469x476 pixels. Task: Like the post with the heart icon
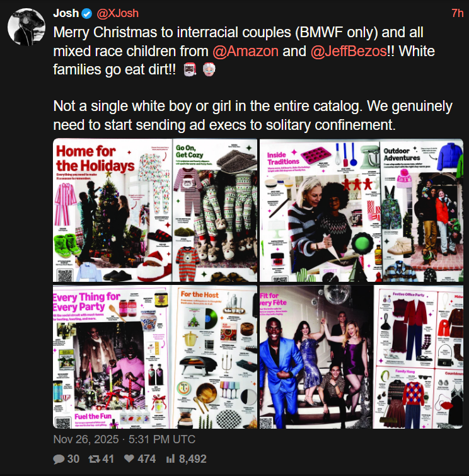(129, 458)
